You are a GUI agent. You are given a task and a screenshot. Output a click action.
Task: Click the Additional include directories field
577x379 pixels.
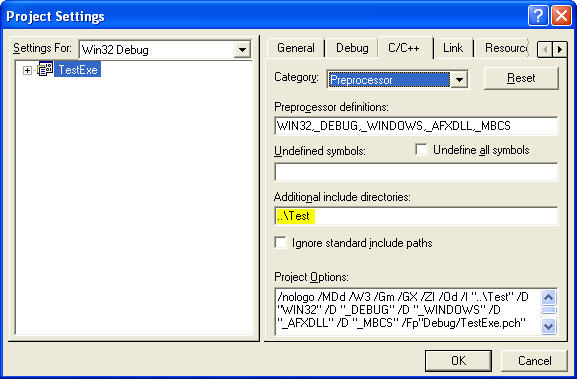[416, 216]
